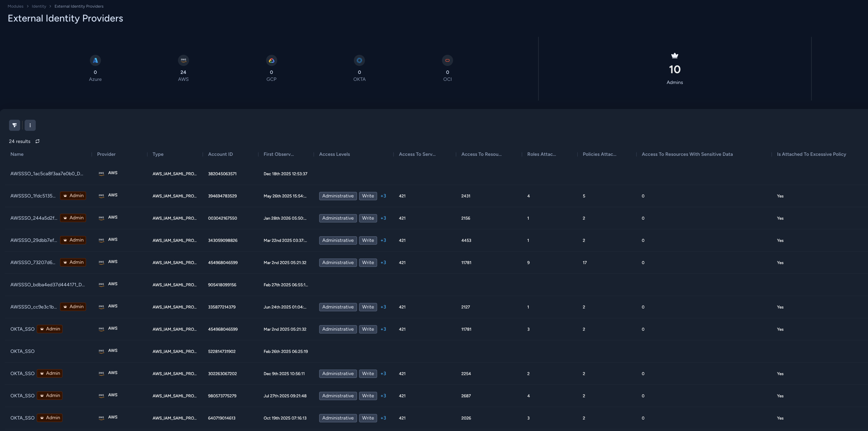Expand +3 access levels on first OKTA_SSO row
The width and height of the screenshot is (868, 431).
pos(383,329)
